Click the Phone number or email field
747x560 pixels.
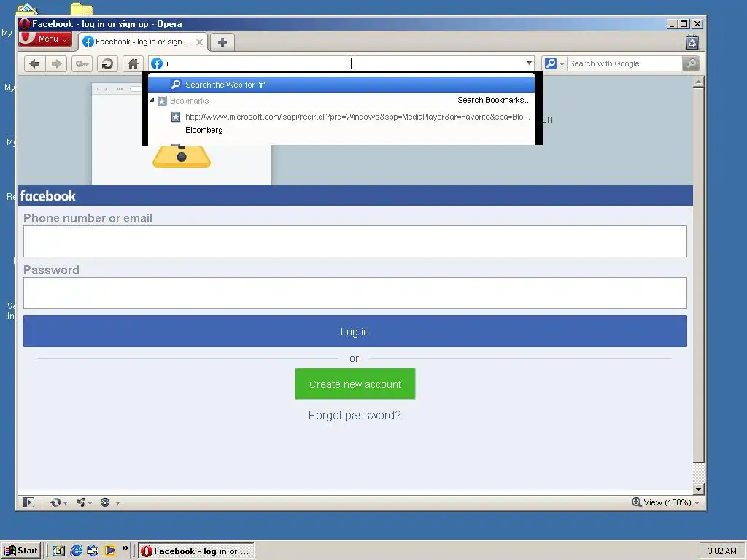coord(355,241)
